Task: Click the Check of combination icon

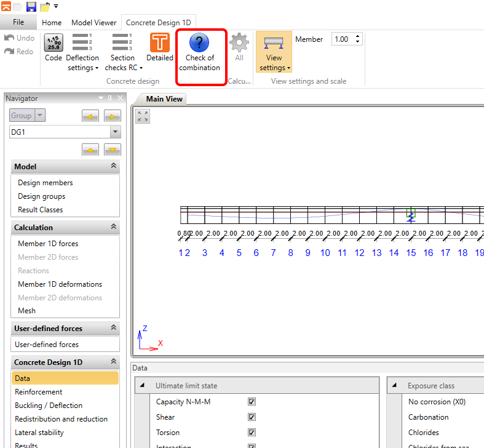Action: pos(199,44)
